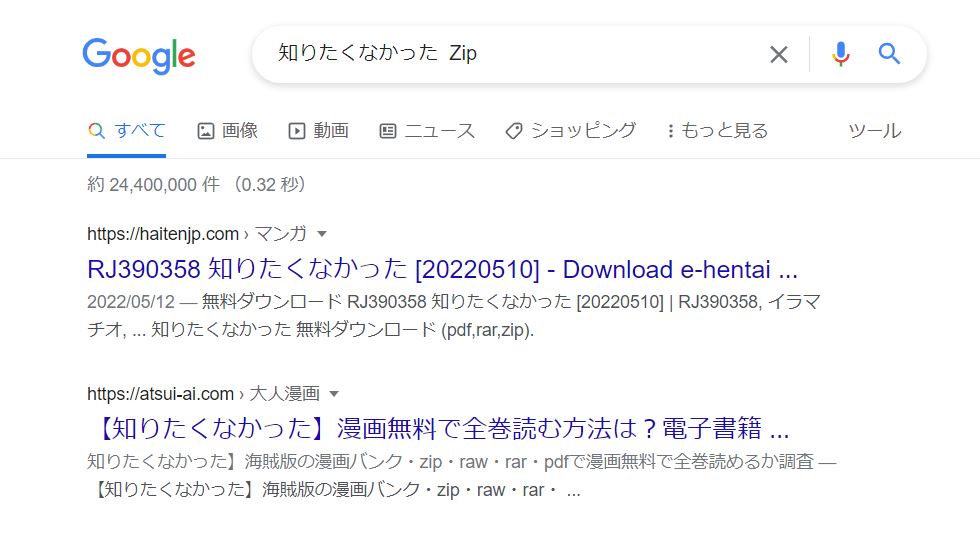Expand the dropdown arrow next to haitenjp.com マンガ
The width and height of the screenshot is (980, 538).
coord(322,234)
